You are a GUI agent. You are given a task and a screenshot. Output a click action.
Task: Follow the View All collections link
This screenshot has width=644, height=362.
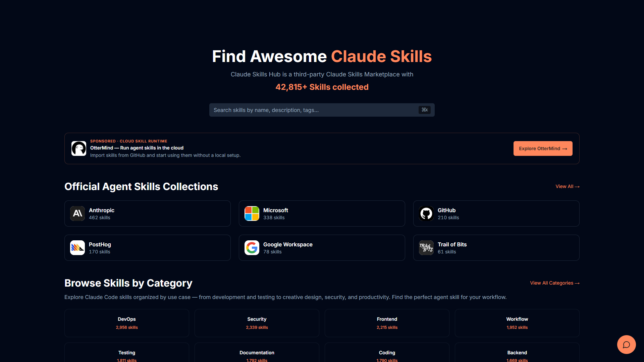pyautogui.click(x=567, y=186)
